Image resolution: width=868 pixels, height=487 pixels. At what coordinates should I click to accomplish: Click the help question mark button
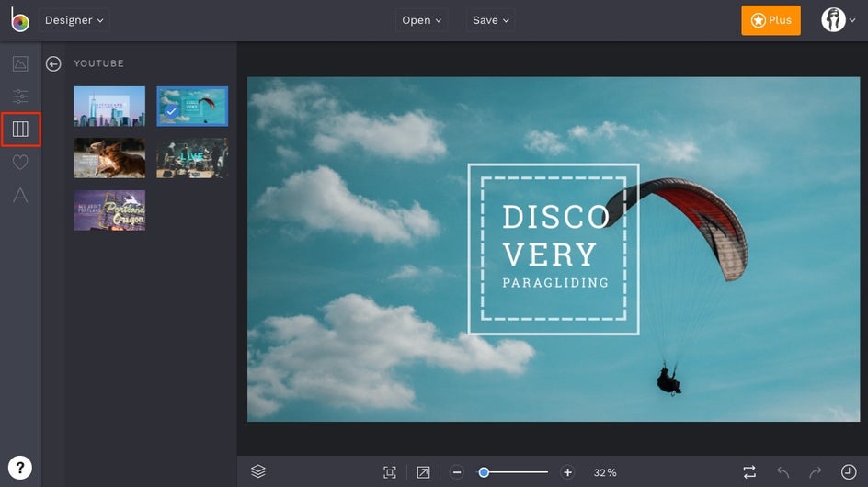(20, 467)
